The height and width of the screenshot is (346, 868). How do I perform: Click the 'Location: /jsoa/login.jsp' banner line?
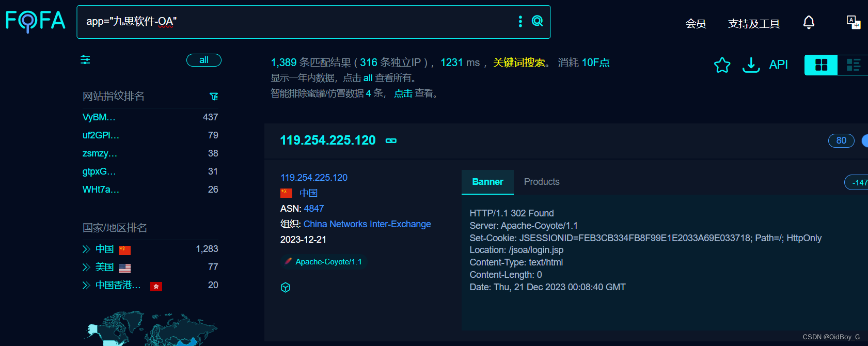pyautogui.click(x=516, y=250)
